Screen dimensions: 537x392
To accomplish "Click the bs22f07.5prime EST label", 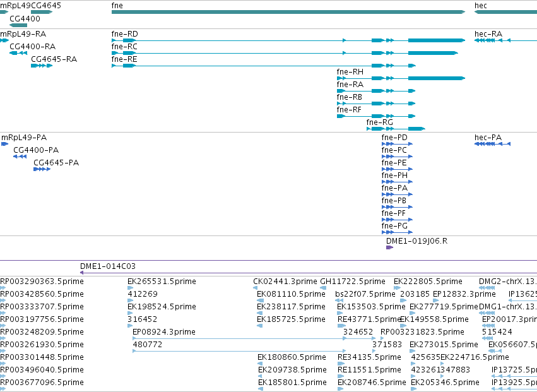I will click(x=365, y=294).
